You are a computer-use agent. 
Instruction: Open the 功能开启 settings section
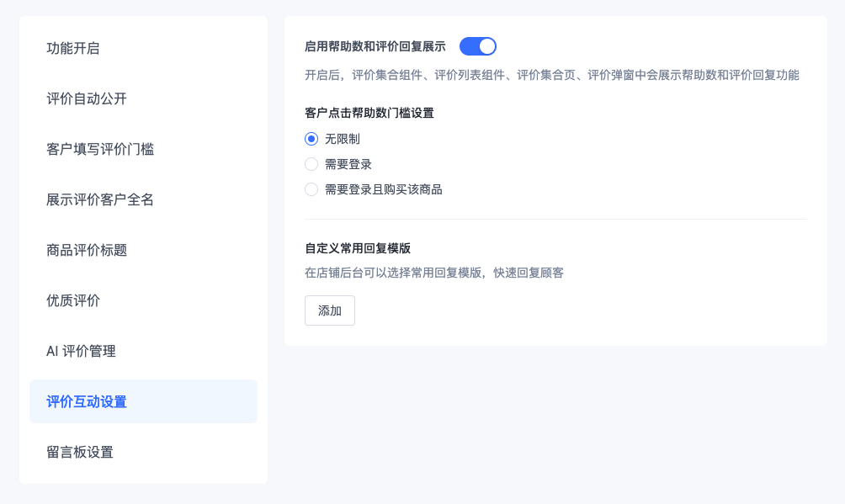pyautogui.click(x=143, y=49)
